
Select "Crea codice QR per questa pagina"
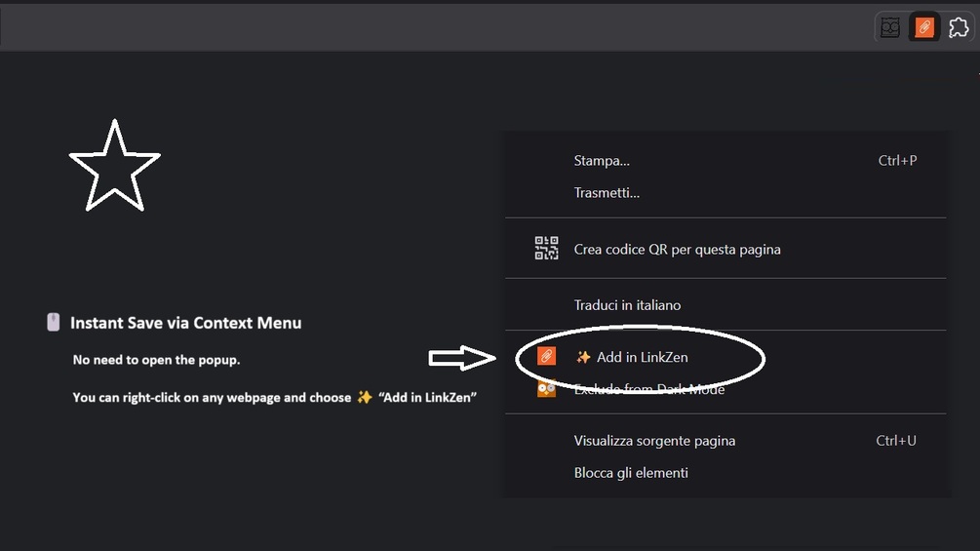click(677, 249)
